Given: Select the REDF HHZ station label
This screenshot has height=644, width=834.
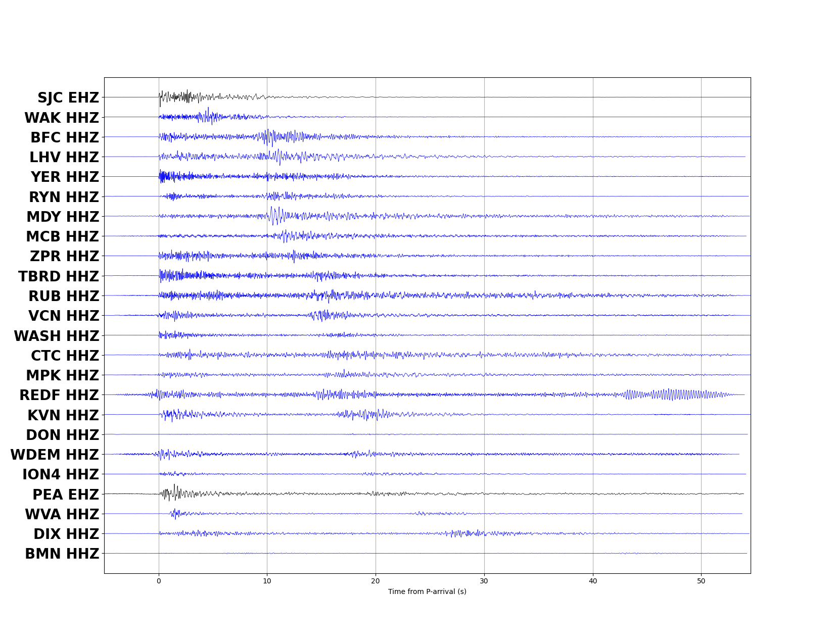Looking at the screenshot, I should coord(59,395).
